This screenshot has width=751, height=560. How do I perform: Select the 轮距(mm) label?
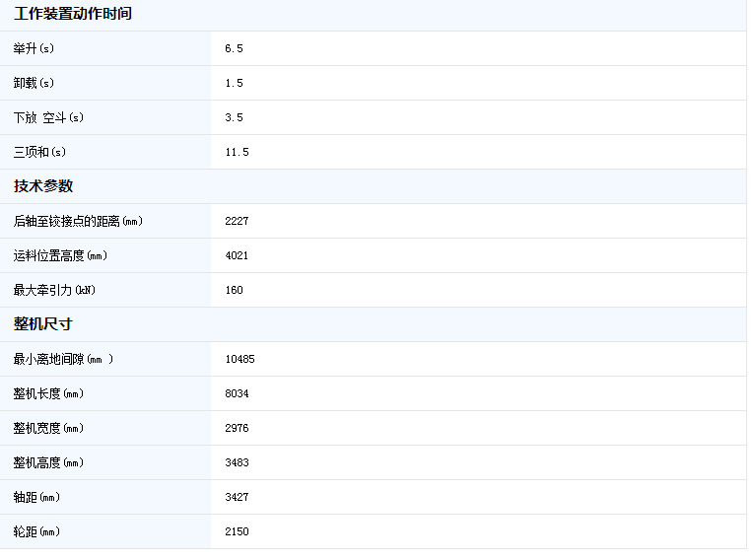point(36,531)
